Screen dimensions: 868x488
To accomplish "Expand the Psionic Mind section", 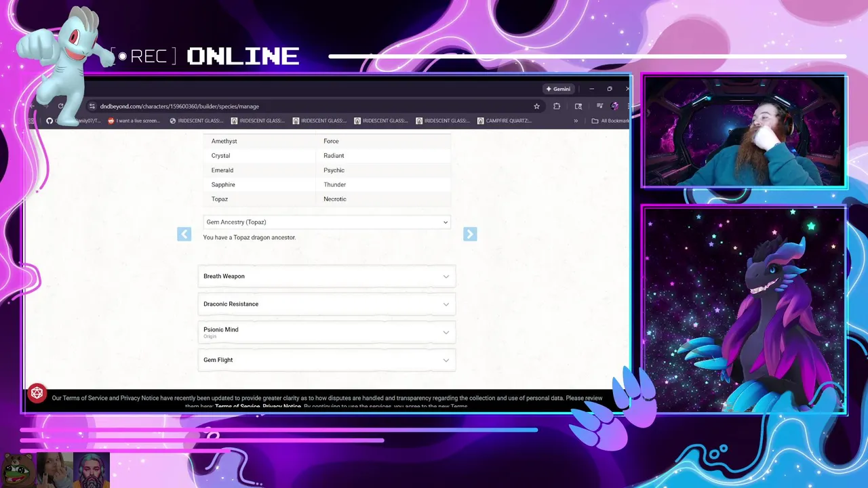I will (x=327, y=332).
